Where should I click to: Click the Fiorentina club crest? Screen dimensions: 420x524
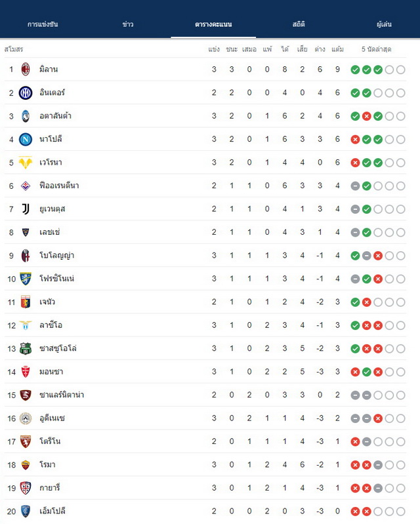[x=26, y=186]
